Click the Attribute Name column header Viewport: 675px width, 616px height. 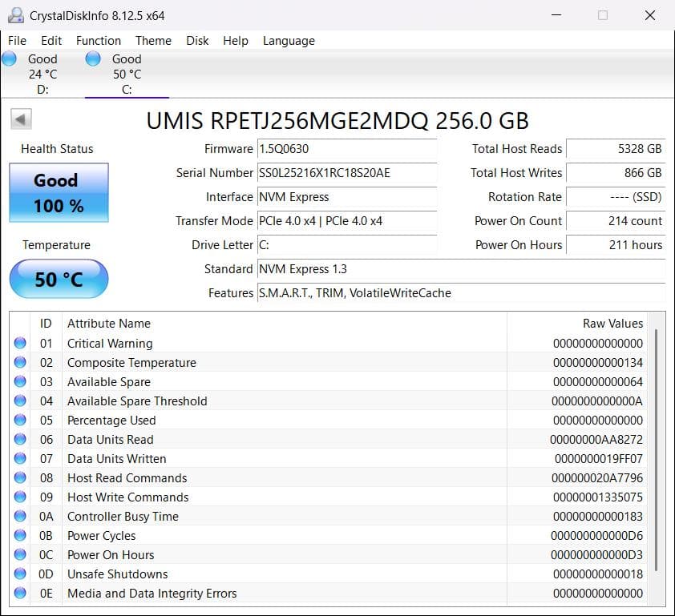108,324
